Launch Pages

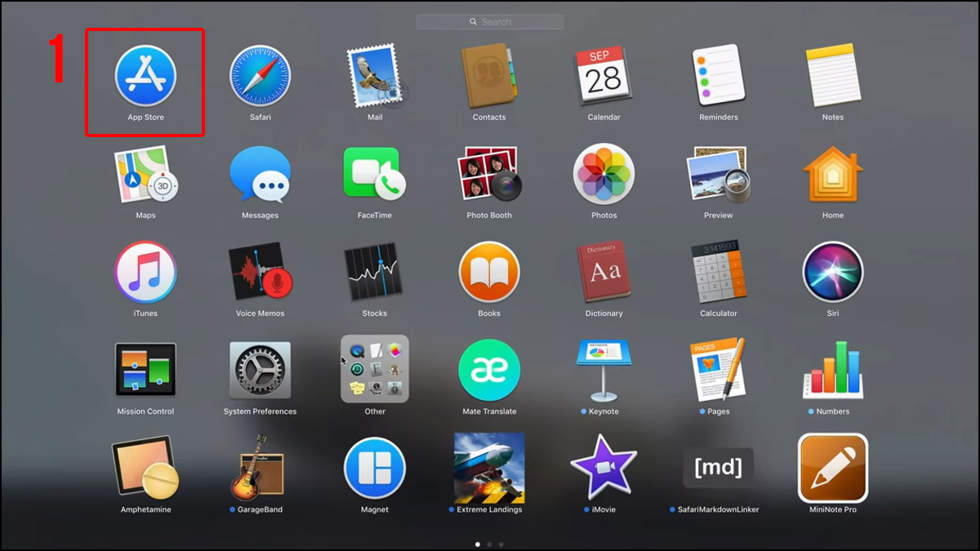719,370
